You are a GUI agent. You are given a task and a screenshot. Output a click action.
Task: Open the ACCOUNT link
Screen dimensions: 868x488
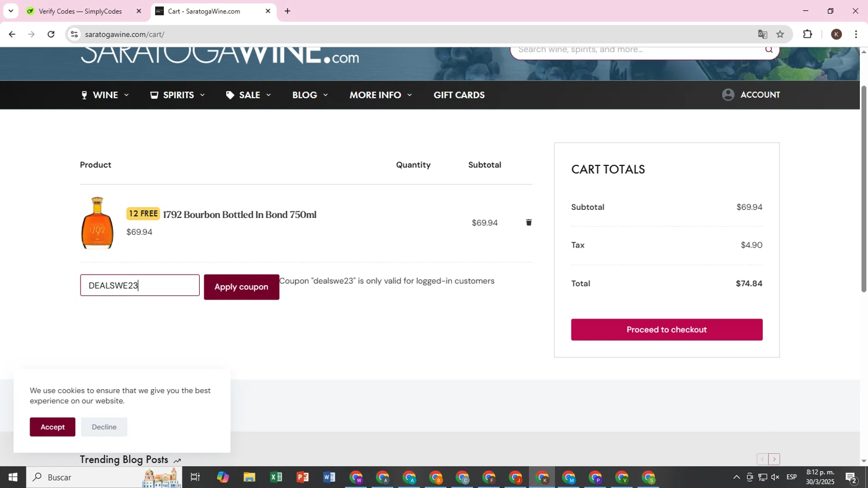[x=760, y=95]
